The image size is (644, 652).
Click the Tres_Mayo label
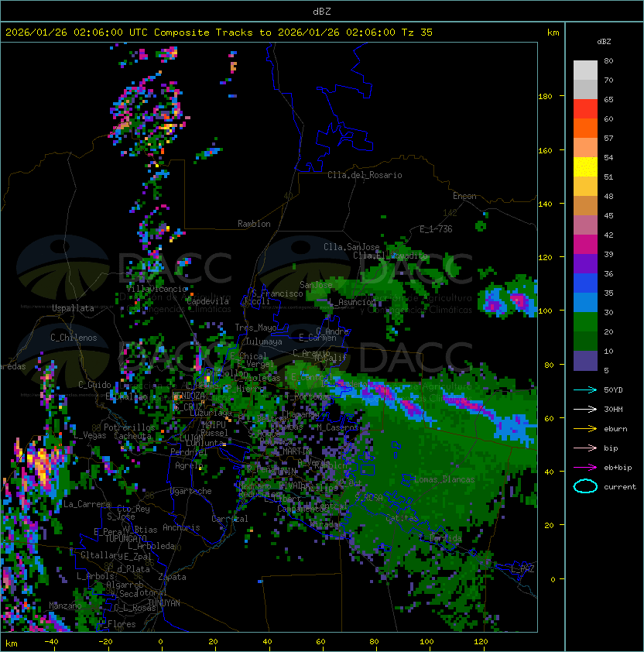255,328
